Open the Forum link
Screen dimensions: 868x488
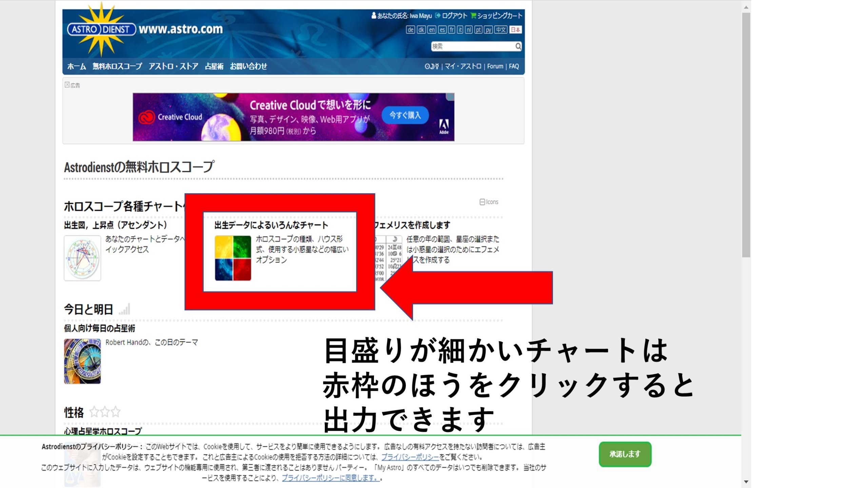pyautogui.click(x=495, y=66)
